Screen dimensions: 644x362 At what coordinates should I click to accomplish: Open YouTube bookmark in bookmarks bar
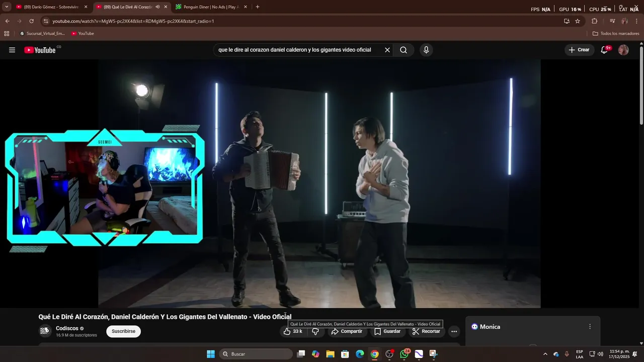point(83,34)
